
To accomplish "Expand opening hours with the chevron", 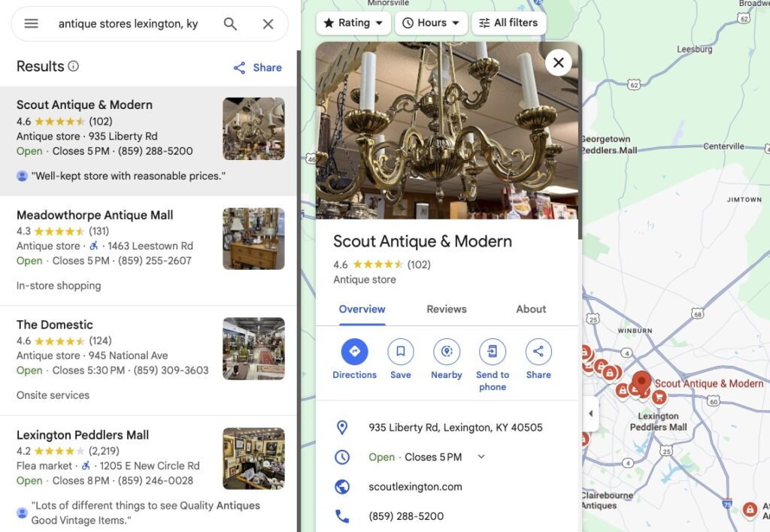I will (481, 457).
